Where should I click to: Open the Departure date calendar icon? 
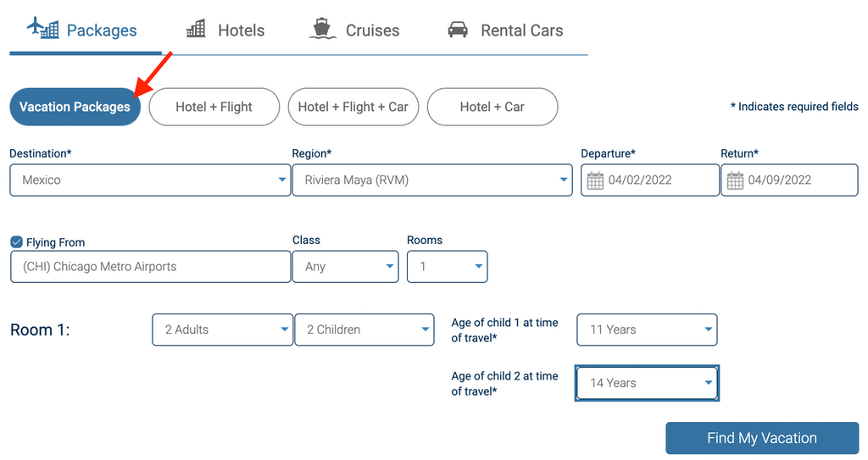pos(595,180)
